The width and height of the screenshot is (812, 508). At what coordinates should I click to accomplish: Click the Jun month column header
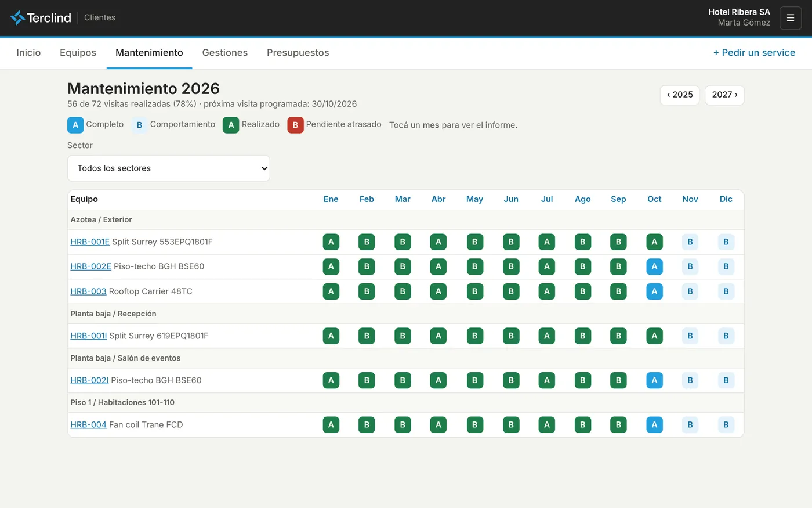[x=511, y=199]
